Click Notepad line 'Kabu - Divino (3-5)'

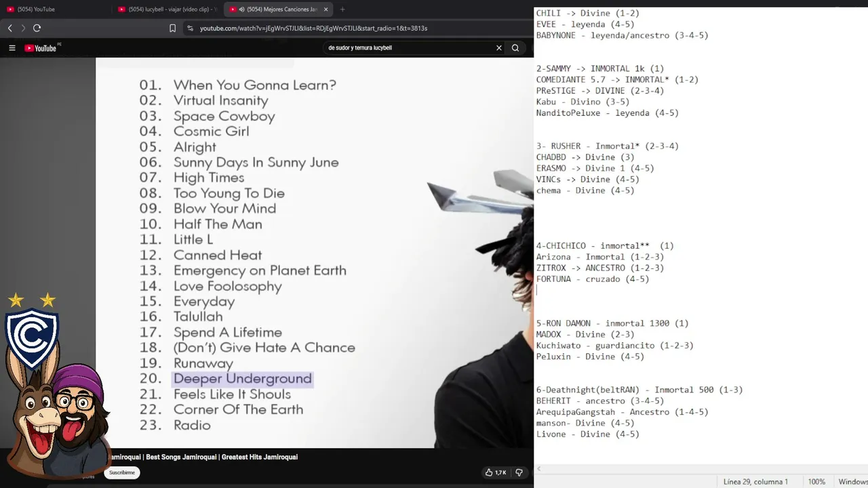(x=583, y=102)
